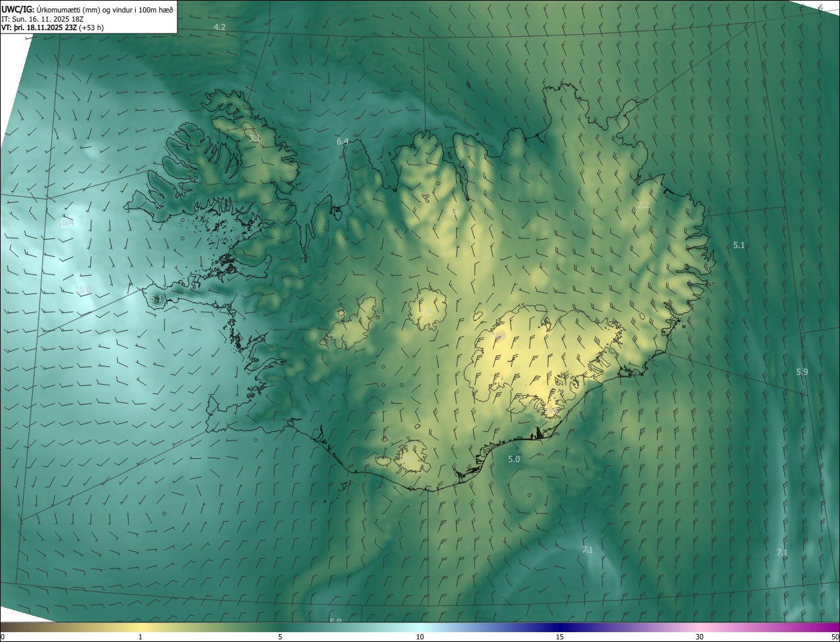Click the 4.2 value label on the map

(x=220, y=27)
